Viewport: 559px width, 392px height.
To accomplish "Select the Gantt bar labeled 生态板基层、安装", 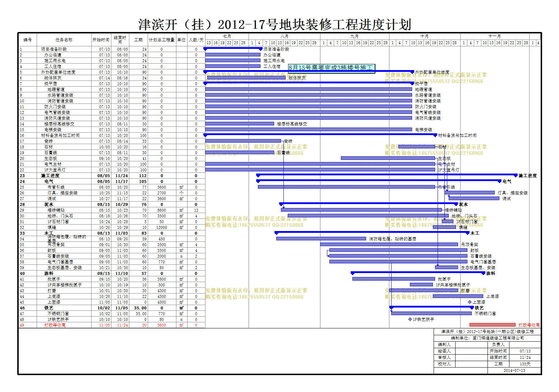I will coord(447,267).
